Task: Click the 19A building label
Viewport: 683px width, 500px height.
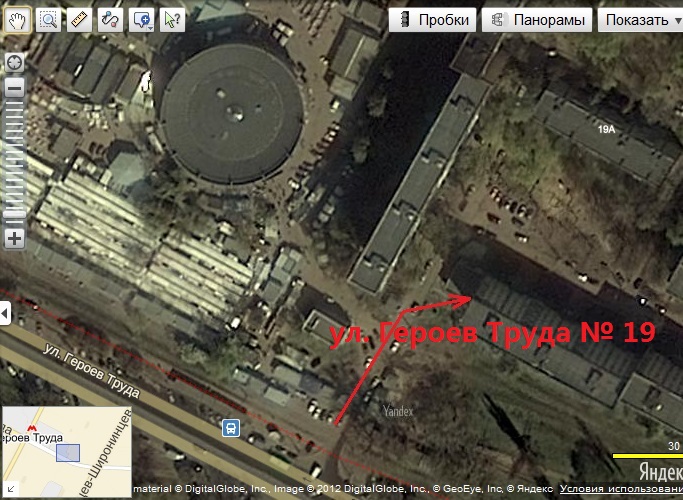Action: pos(606,130)
